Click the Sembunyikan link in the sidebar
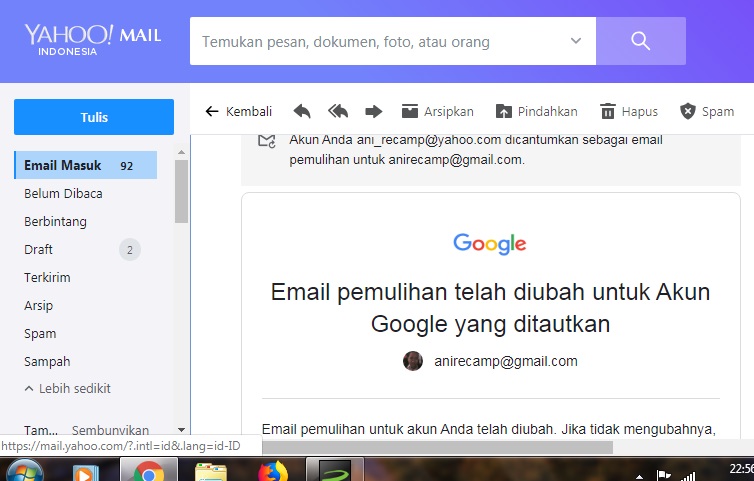The width and height of the screenshot is (754, 481). tap(110, 430)
